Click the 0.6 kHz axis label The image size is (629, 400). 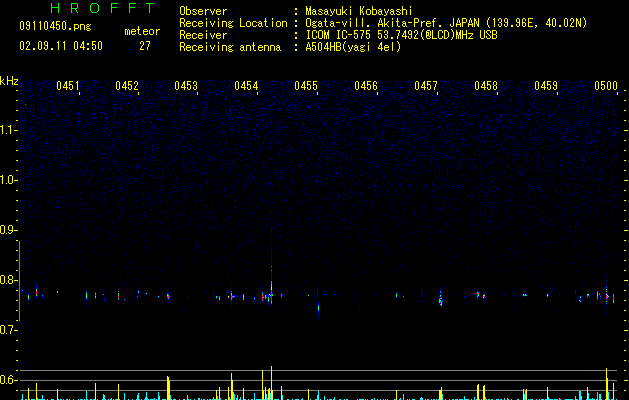(9, 380)
